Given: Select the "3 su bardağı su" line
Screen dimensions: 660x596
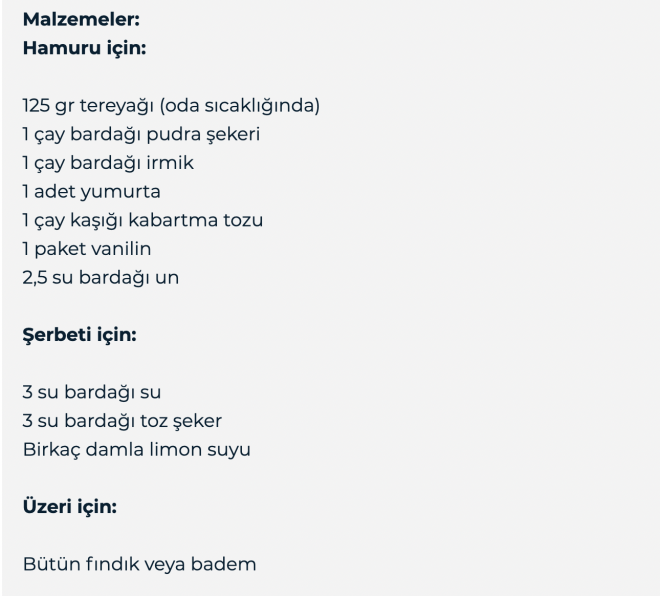Looking at the screenshot, I should coord(91,392).
